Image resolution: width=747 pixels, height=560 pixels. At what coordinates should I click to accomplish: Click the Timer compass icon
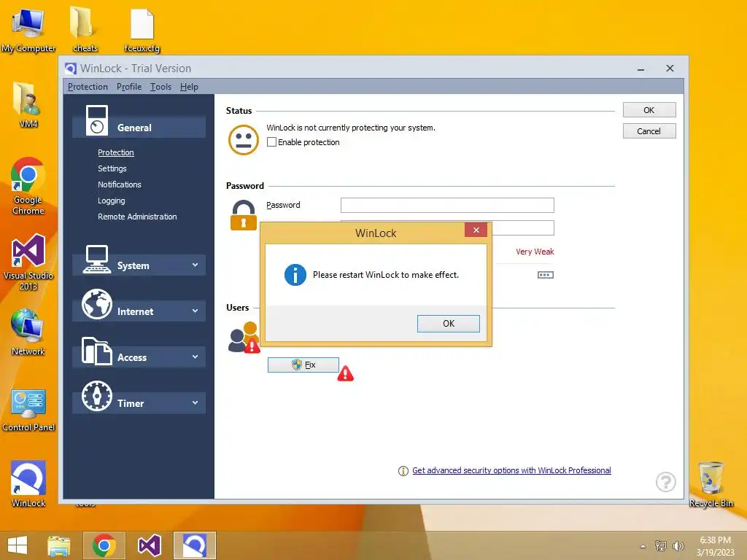(97, 396)
